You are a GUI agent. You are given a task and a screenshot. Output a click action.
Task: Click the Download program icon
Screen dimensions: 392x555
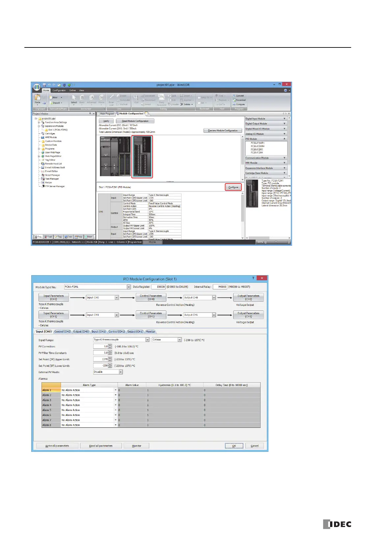pos(234,100)
